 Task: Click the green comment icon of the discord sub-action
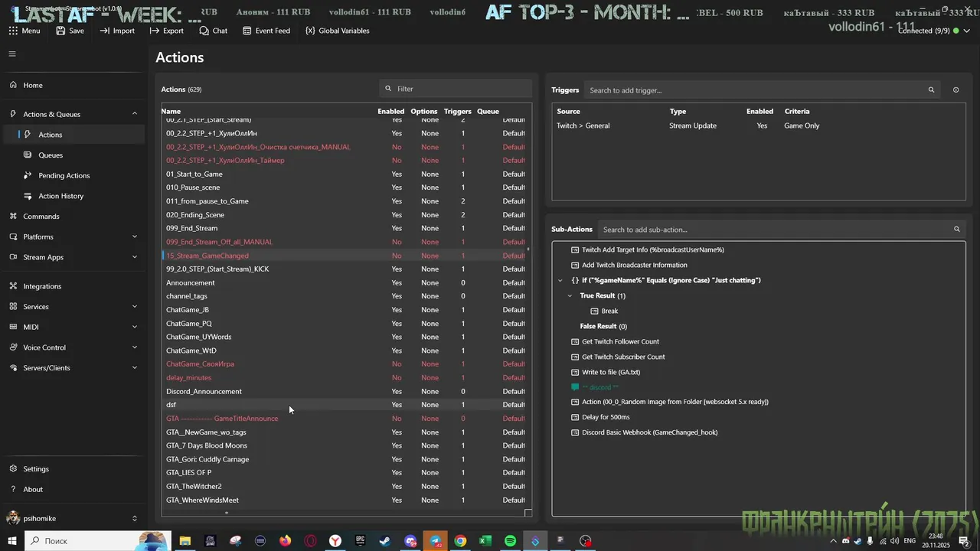(576, 387)
